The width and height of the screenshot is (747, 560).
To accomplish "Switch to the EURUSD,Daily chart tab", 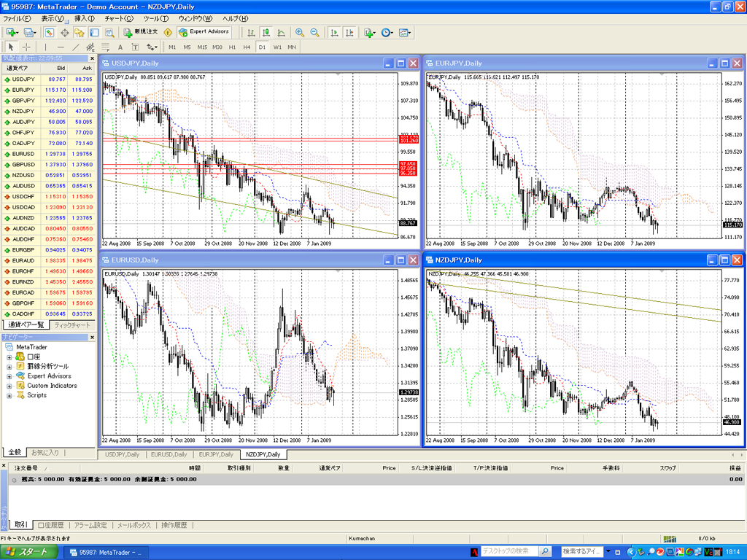I will coord(170,454).
